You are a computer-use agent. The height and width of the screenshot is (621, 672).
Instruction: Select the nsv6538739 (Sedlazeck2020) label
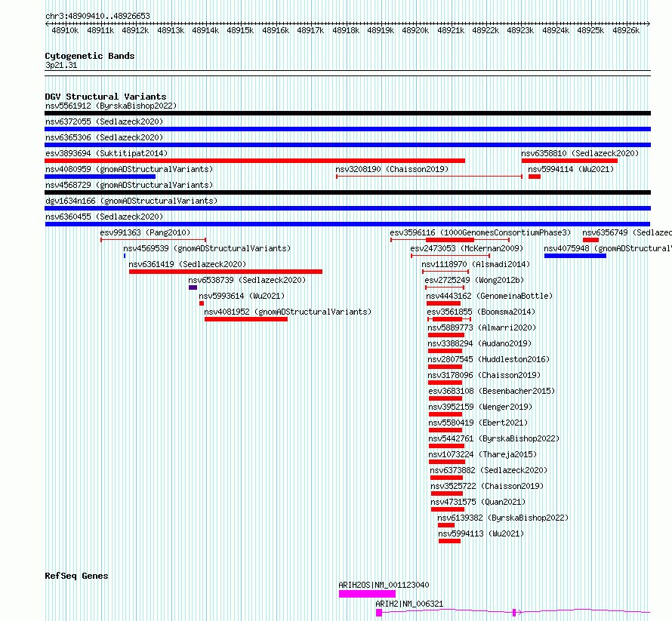247,280
